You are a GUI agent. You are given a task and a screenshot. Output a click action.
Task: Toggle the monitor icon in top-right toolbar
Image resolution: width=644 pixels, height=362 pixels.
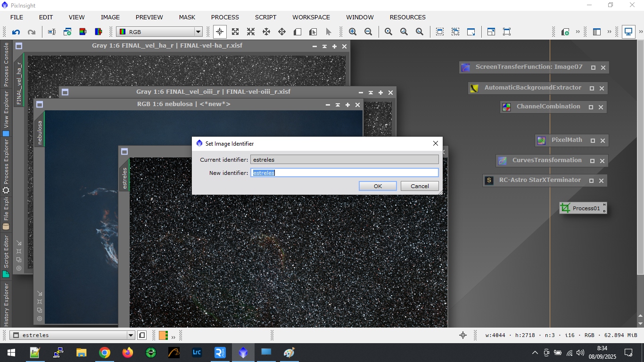click(628, 32)
